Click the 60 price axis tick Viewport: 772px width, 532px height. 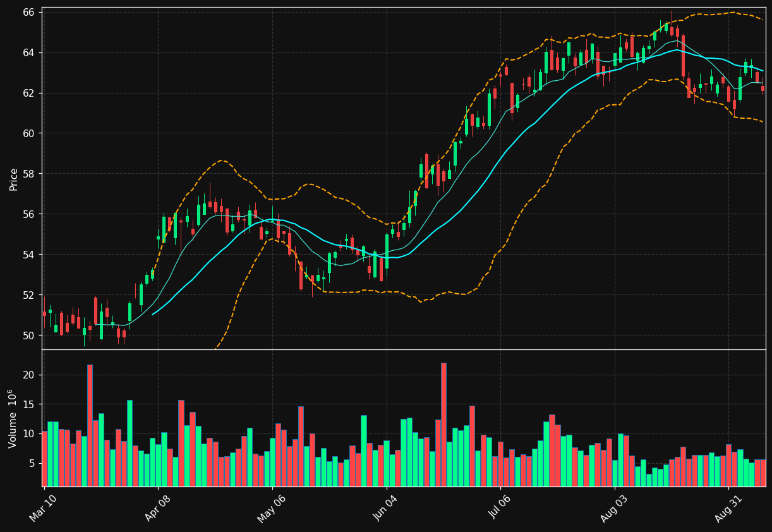(x=30, y=133)
